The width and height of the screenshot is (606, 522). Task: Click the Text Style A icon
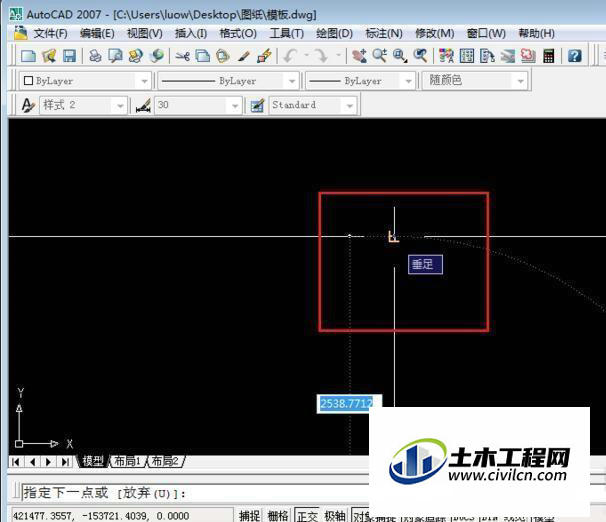click(x=27, y=105)
